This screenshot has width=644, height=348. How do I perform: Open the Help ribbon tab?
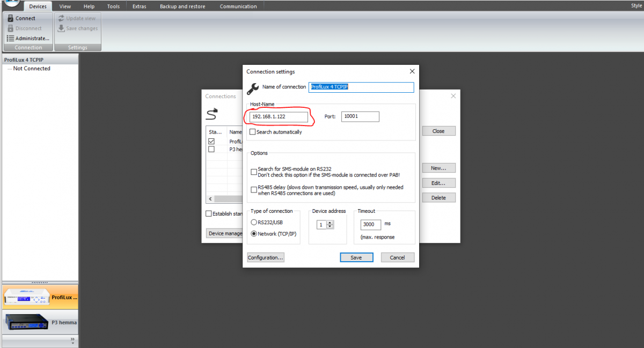pyautogui.click(x=89, y=6)
